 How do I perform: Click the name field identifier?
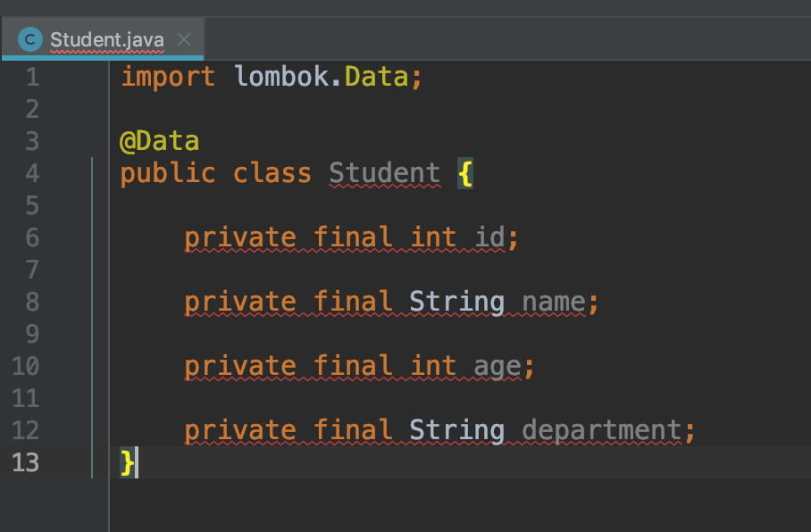click(x=554, y=302)
